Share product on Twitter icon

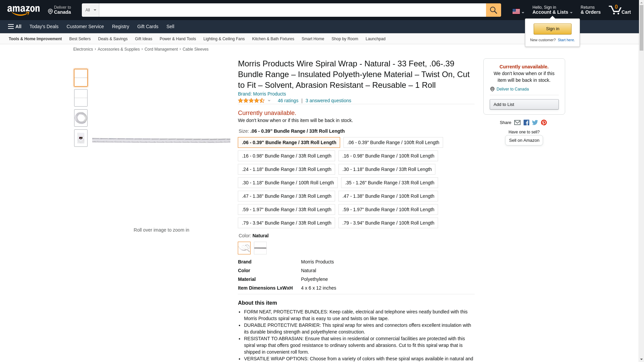point(535,123)
